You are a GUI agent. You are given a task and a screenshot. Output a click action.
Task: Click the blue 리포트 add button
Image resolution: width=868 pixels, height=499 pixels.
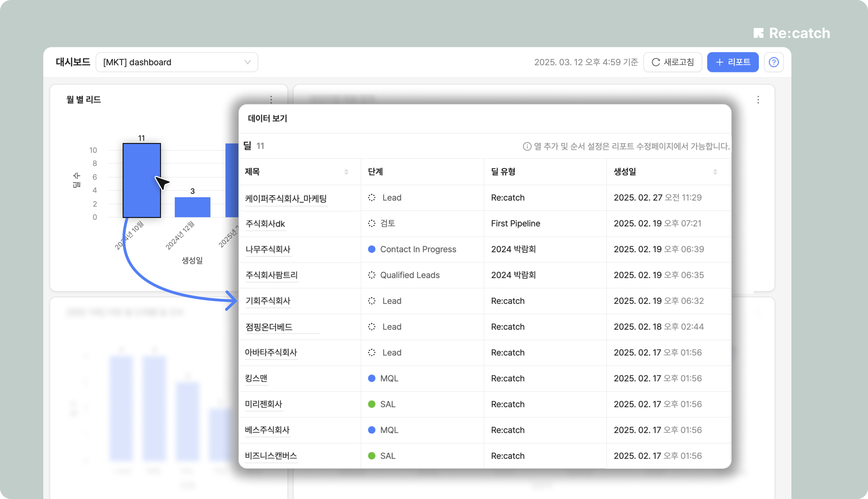coord(733,62)
